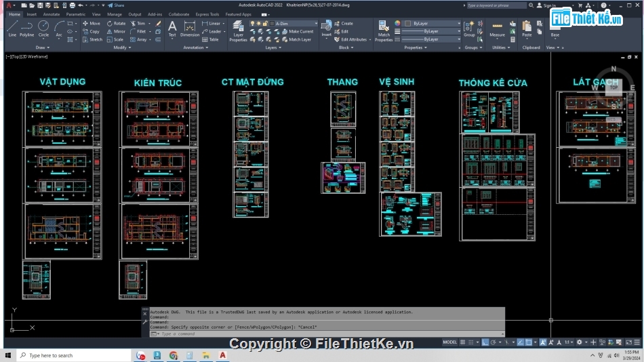Screen dimensions: 644x362
Task: Open the Output ribbon tab
Action: click(x=135, y=14)
